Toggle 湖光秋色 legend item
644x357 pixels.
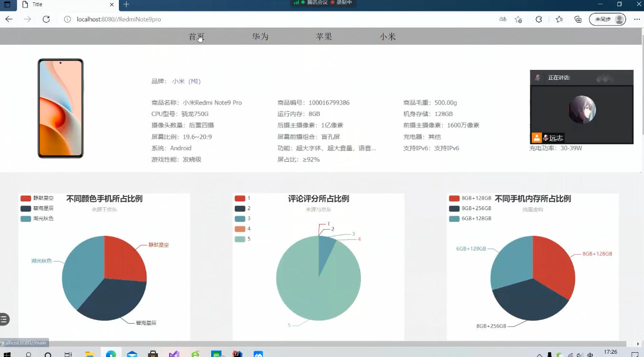[37, 219]
